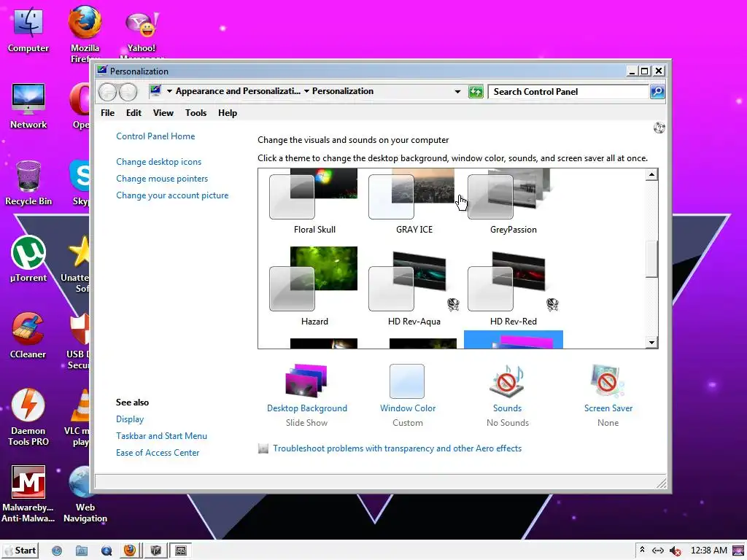Expand the dropdown after Appearance and Personalization breadcrumb
The width and height of the screenshot is (747, 560).
[x=306, y=91]
